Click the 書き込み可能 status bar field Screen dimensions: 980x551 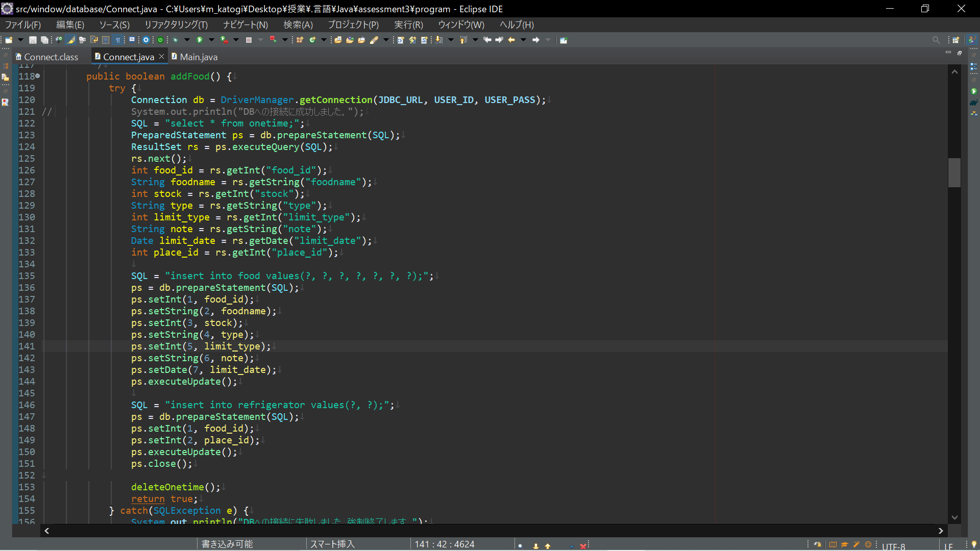point(227,544)
